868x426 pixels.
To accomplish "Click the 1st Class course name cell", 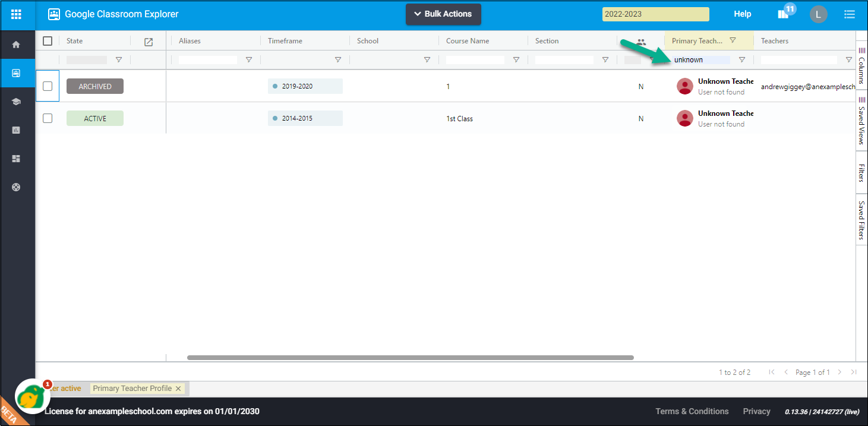I will [x=460, y=118].
